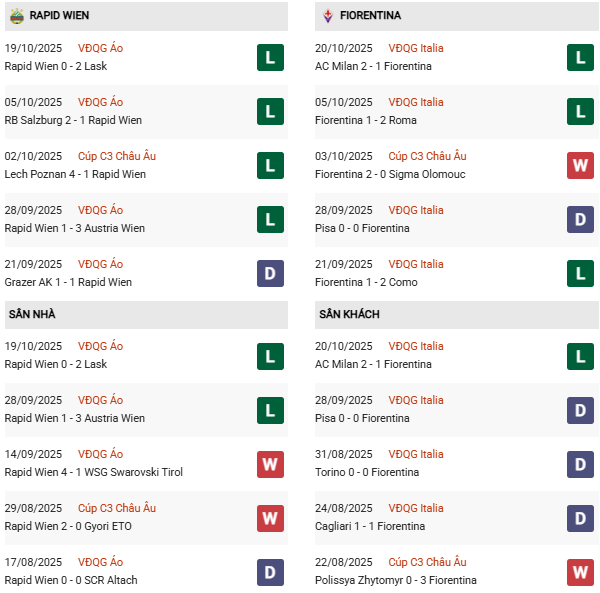Click the W badge for Fiorentina 2 - 0 Sigma Olomouc
This screenshot has width=600, height=593.
click(x=581, y=165)
